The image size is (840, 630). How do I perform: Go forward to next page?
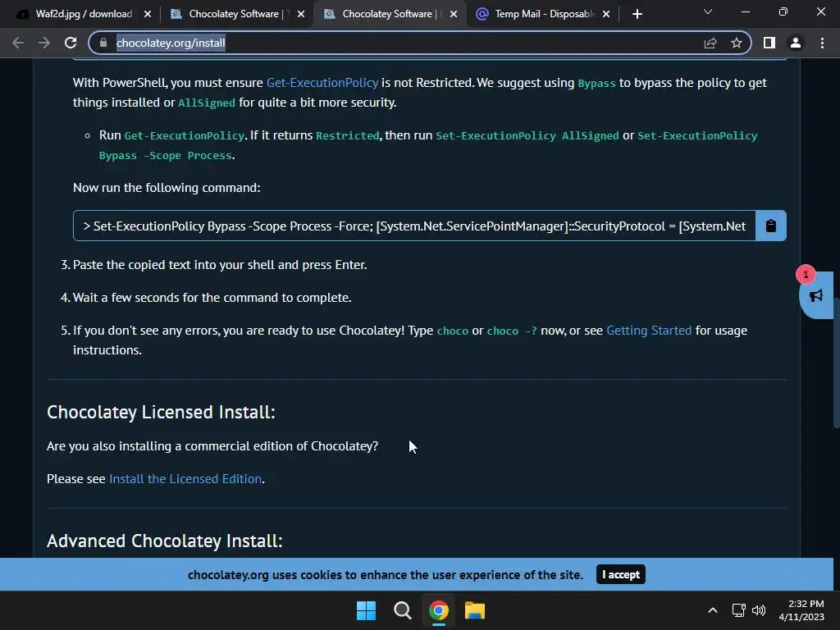coord(44,43)
